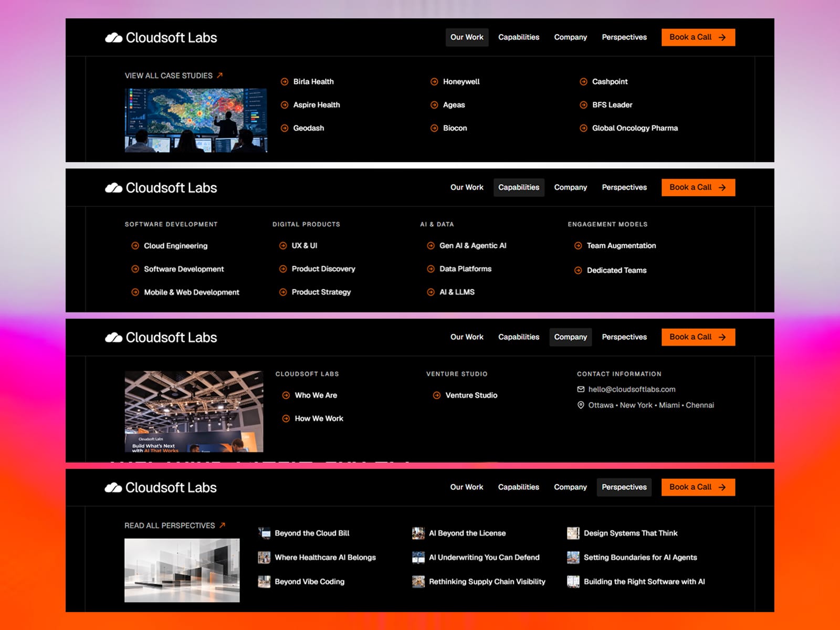
Task: Click the Beyond the Cloud Bill article icon
Action: click(x=265, y=533)
